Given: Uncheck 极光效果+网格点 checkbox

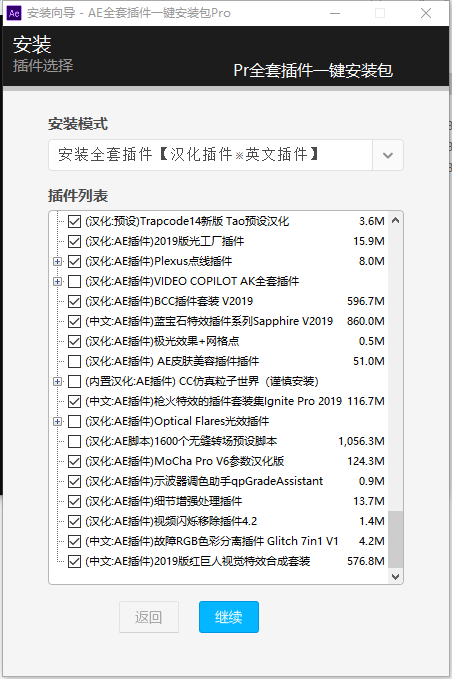Looking at the screenshot, I should 74,341.
